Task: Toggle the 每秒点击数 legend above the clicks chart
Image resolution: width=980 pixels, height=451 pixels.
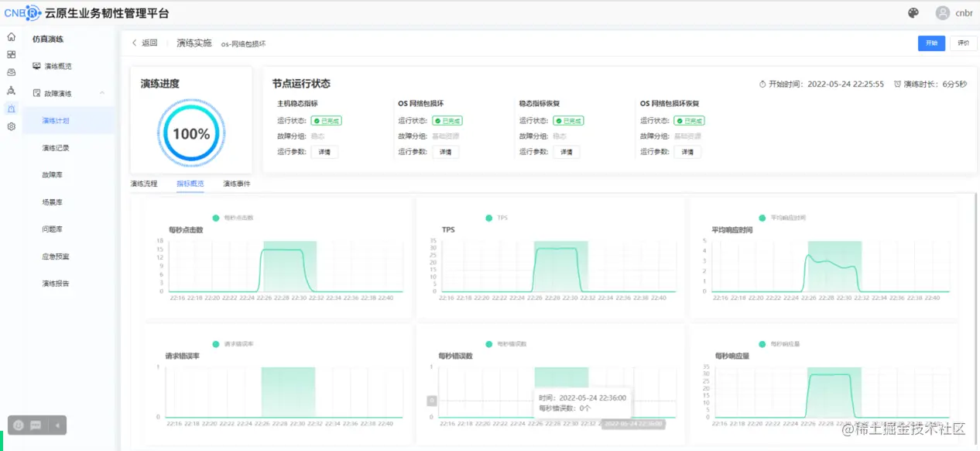Action: click(228, 218)
